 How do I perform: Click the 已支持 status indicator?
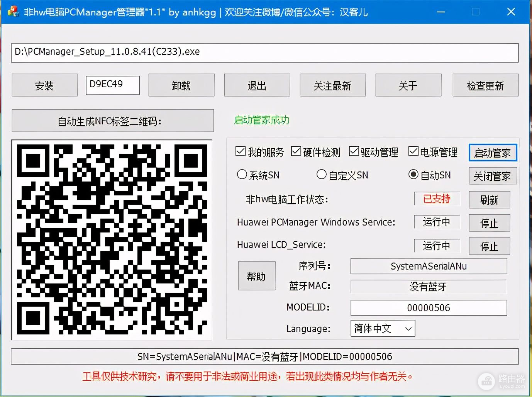click(x=437, y=199)
